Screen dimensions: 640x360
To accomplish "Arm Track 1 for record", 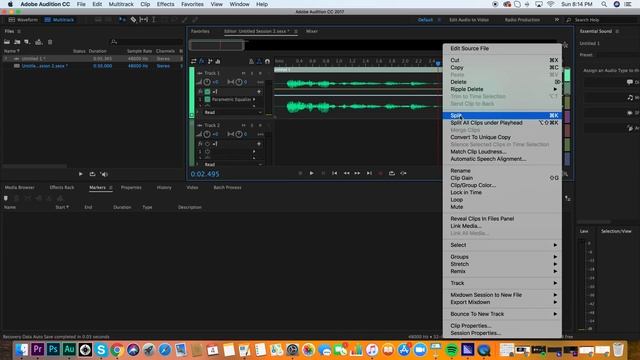I will point(260,73).
